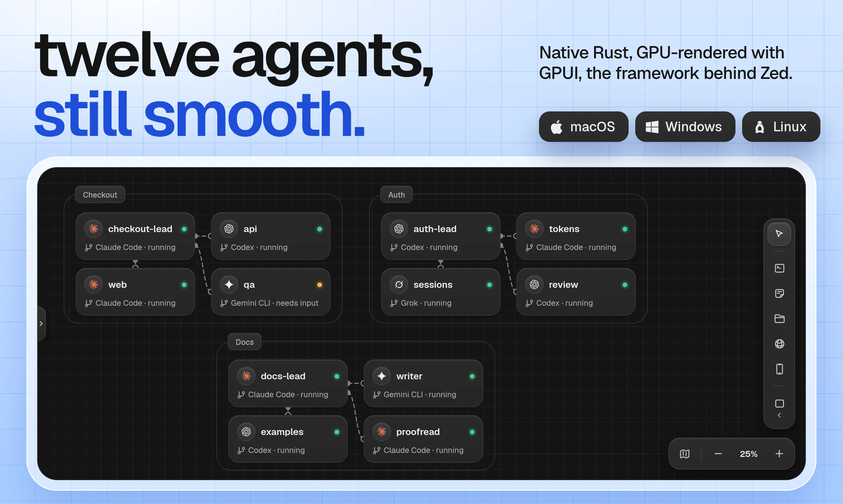Click the green status dot on the api card

(x=320, y=229)
